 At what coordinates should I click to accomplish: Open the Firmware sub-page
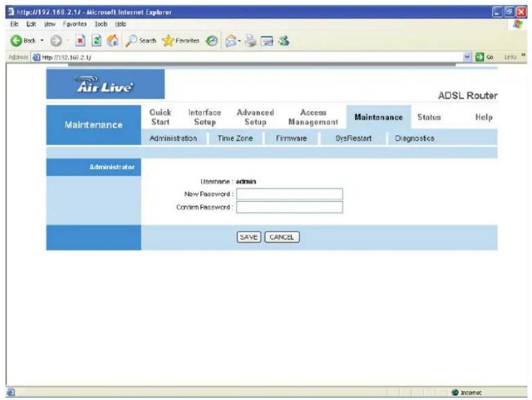pyautogui.click(x=292, y=138)
